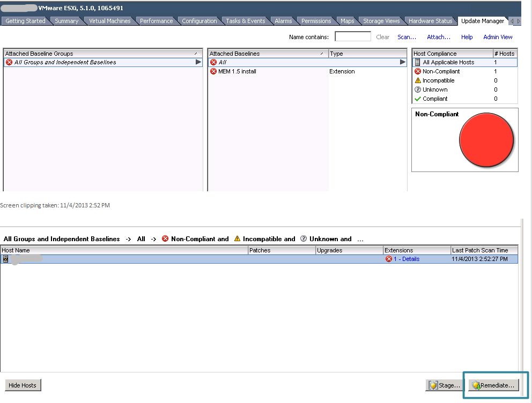Open the Alarms tab
The height and width of the screenshot is (403, 532).
point(283,21)
